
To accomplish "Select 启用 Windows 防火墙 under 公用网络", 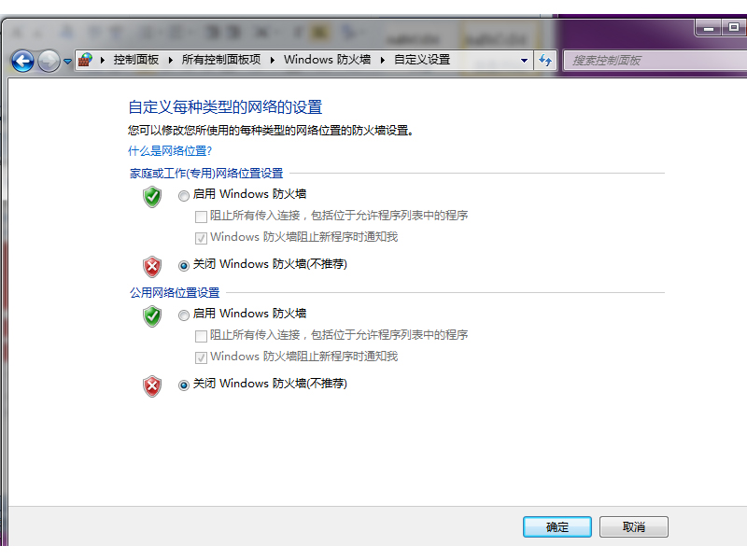I will 183,315.
